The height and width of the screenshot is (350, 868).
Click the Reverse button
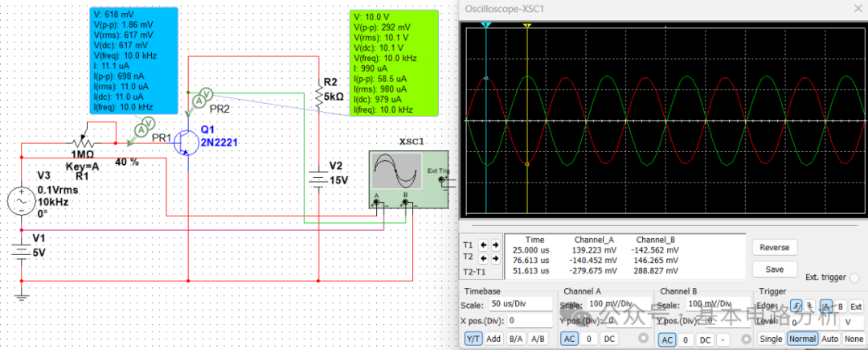coord(775,248)
